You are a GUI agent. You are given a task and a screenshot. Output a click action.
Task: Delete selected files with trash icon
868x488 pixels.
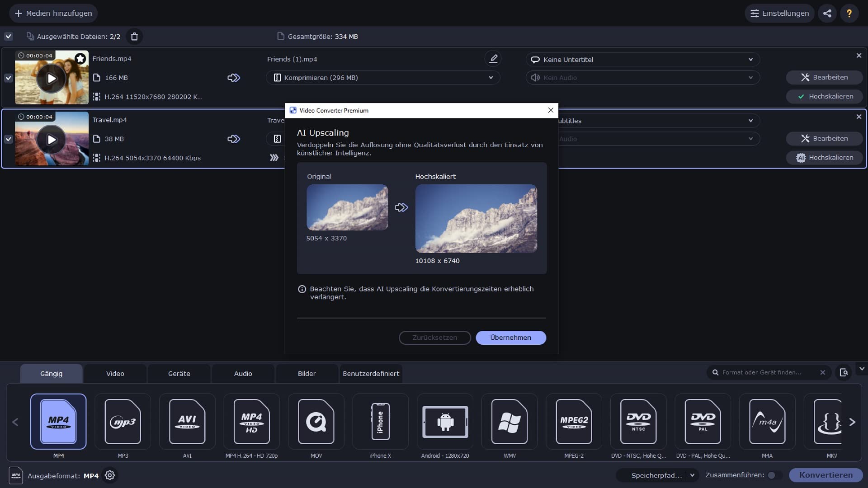tap(134, 37)
